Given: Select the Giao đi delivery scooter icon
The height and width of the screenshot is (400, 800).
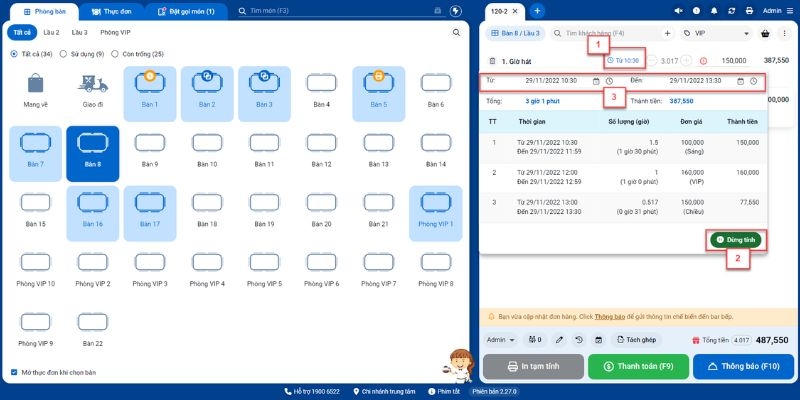Looking at the screenshot, I should (x=92, y=83).
